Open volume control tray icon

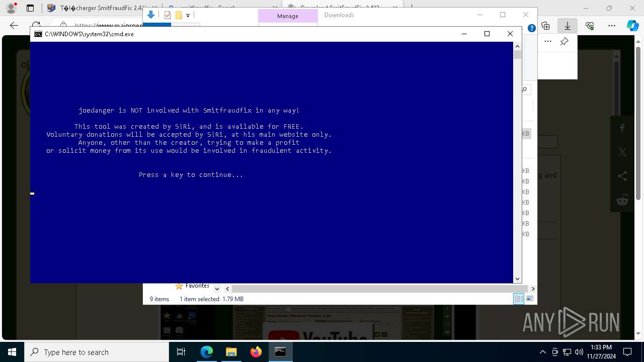click(x=579, y=352)
